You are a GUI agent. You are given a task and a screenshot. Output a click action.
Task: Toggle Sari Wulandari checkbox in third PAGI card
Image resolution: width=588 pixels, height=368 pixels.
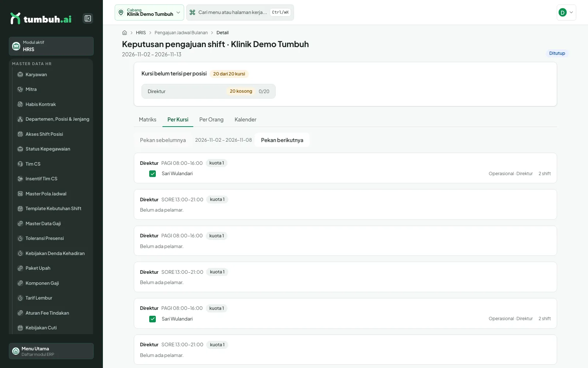(153, 319)
